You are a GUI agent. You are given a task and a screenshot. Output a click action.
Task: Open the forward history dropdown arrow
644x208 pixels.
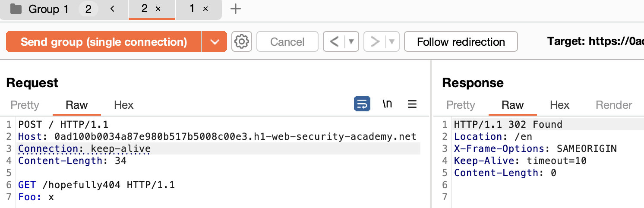point(392,42)
